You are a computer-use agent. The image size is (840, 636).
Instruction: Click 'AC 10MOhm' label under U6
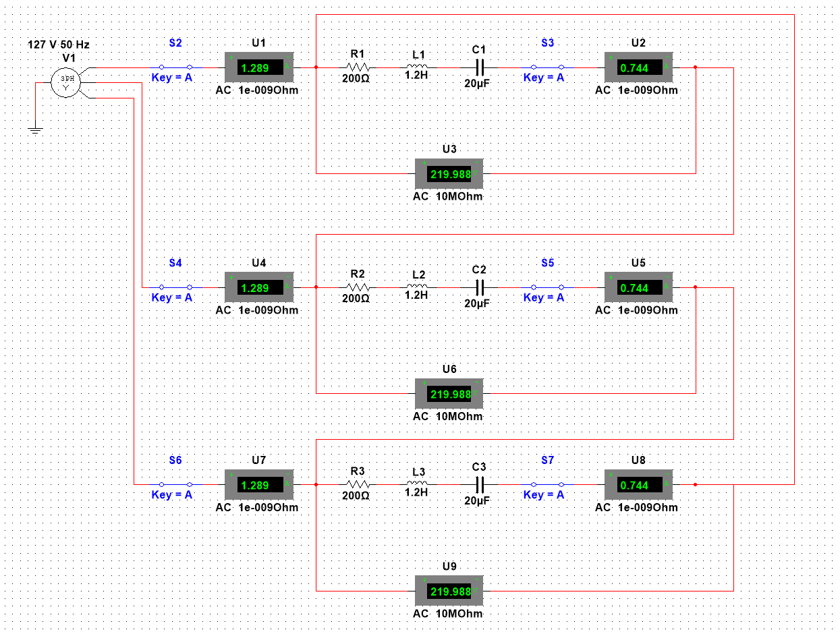click(448, 416)
